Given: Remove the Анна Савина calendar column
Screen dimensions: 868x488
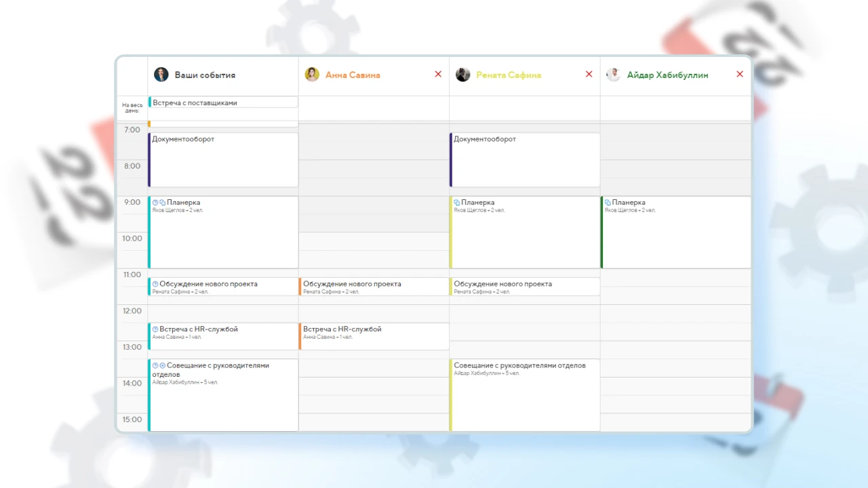Looking at the screenshot, I should coord(438,75).
